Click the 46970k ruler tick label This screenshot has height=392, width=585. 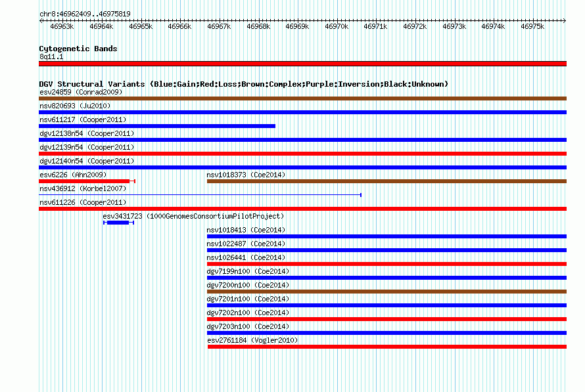point(337,26)
